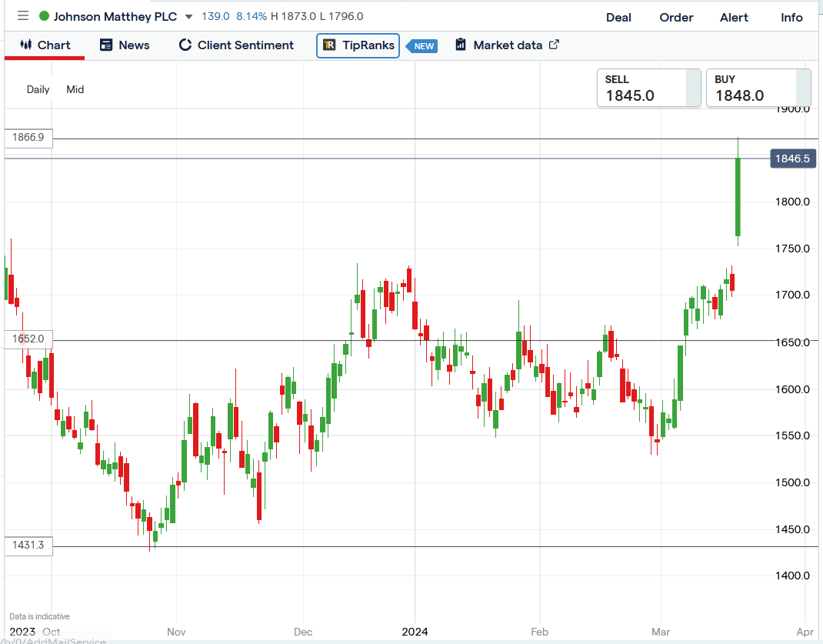Image resolution: width=823 pixels, height=644 pixels.
Task: Open the Market data link
Action: tap(508, 45)
